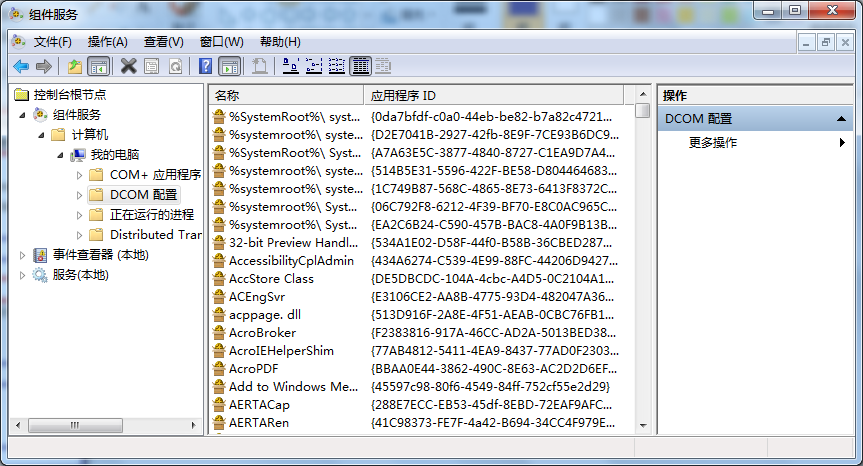Select the AccessibilityCplAdmin entry
The width and height of the screenshot is (863, 466).
(291, 261)
